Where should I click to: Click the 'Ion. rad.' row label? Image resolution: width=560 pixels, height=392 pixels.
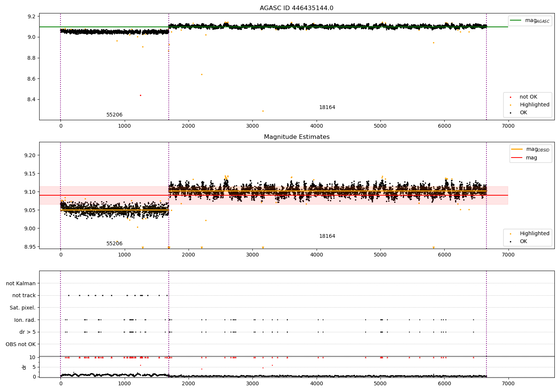pyautogui.click(x=25, y=320)
